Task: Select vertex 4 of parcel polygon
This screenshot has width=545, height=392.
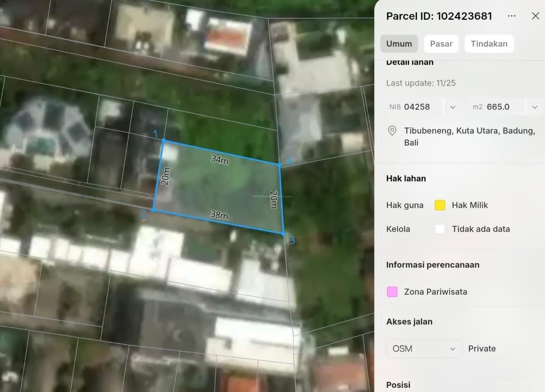Action: coord(279,165)
